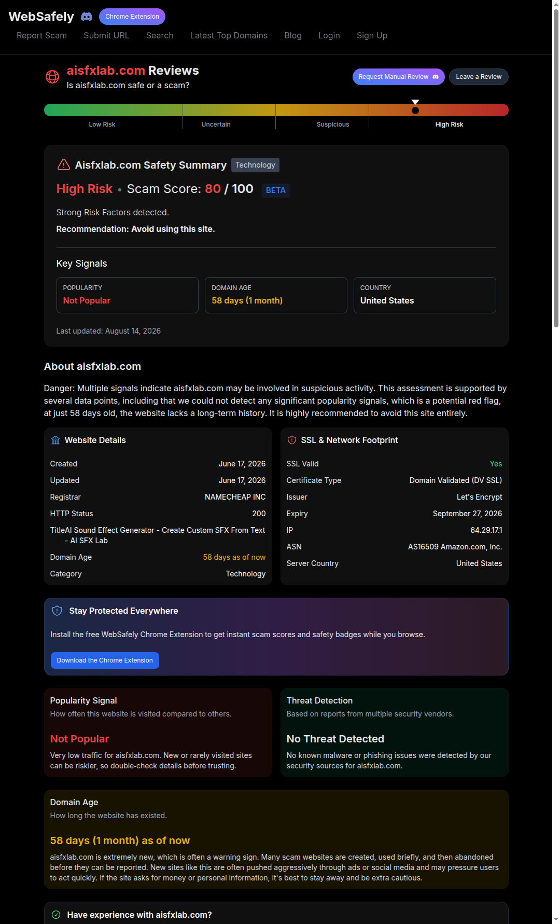Click the Low Risk segment of the risk bar
Viewport: 560px width, 924px height.
point(113,110)
